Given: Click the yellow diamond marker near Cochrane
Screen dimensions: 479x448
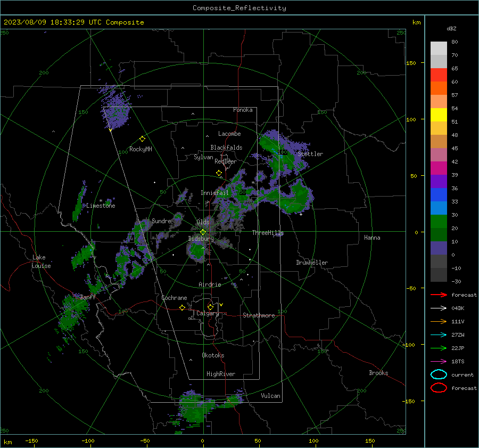Looking at the screenshot, I should [x=183, y=307].
